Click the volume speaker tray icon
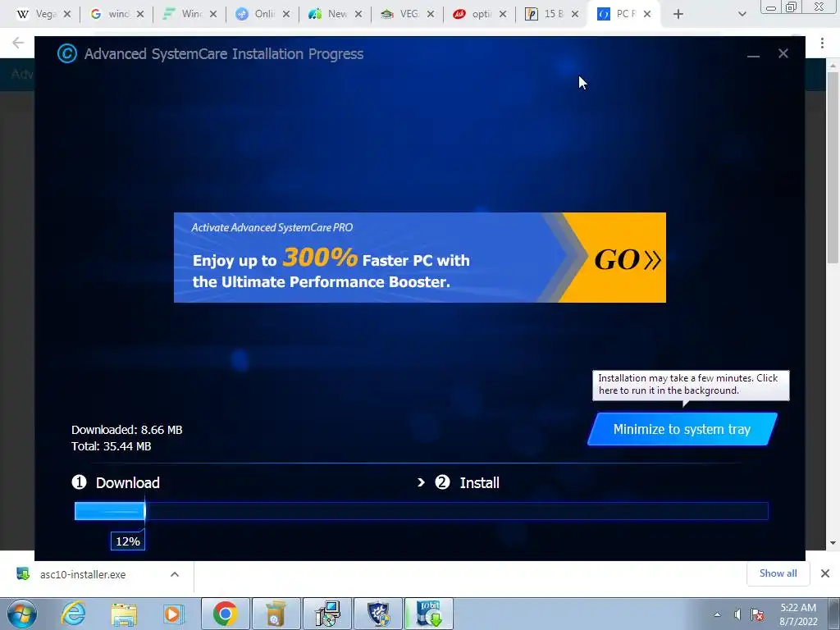Image resolution: width=840 pixels, height=630 pixels. click(x=737, y=614)
